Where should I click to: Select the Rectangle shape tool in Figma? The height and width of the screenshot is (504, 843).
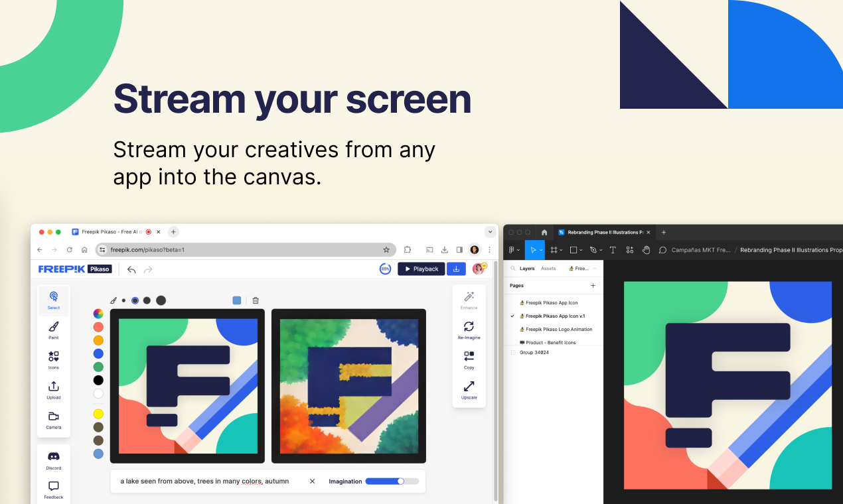pos(574,250)
